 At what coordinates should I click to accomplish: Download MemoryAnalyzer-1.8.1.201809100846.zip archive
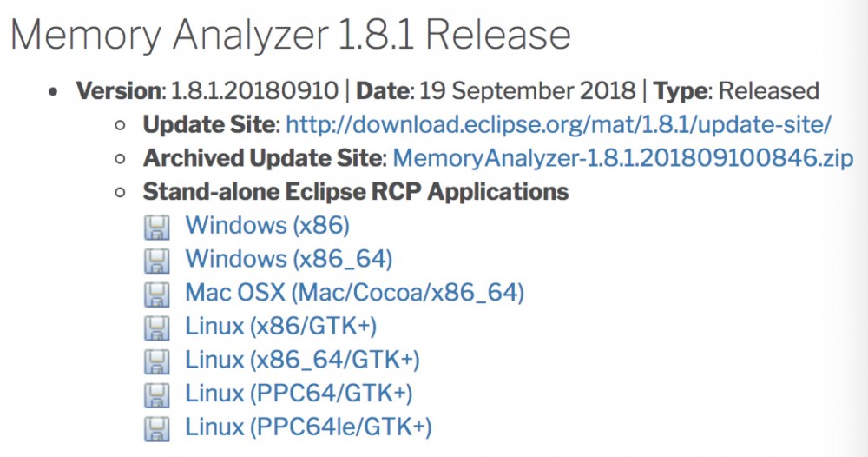(622, 158)
